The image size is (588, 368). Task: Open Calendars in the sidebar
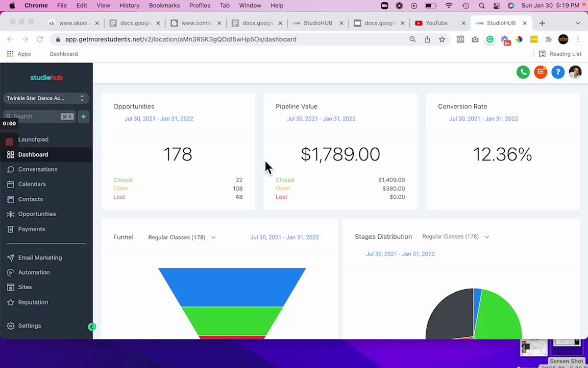[32, 184]
